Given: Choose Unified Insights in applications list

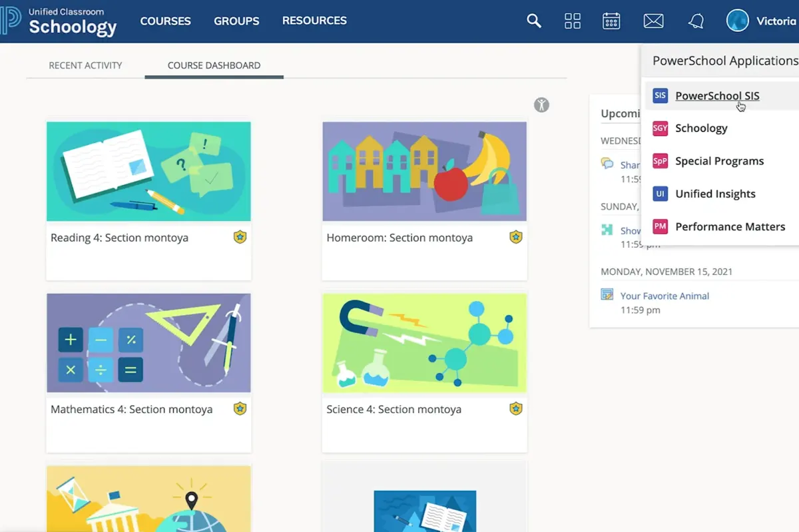Looking at the screenshot, I should point(715,194).
